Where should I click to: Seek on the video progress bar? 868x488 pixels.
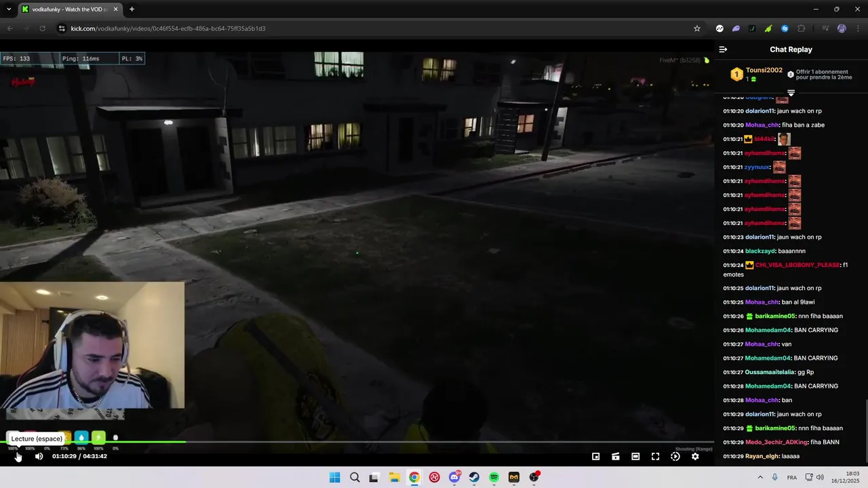click(357, 443)
